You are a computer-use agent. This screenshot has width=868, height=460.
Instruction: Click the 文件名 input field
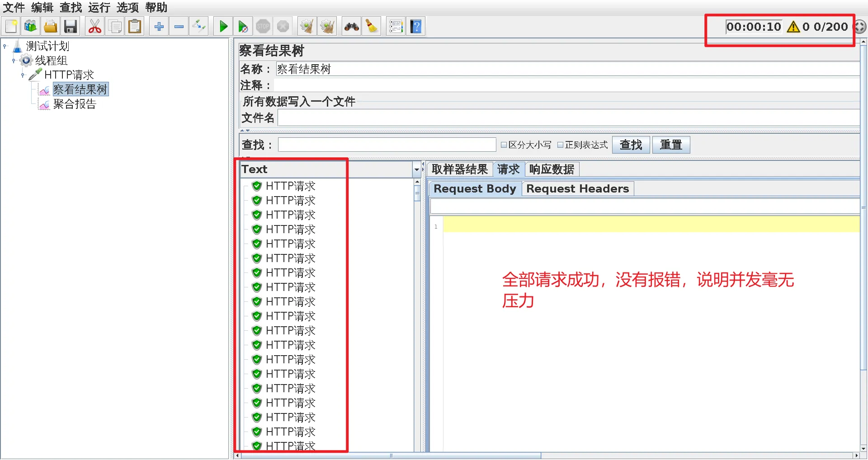pos(568,118)
